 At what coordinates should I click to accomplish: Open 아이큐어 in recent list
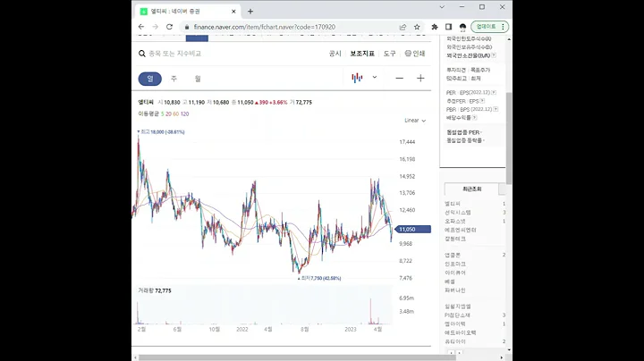click(455, 273)
